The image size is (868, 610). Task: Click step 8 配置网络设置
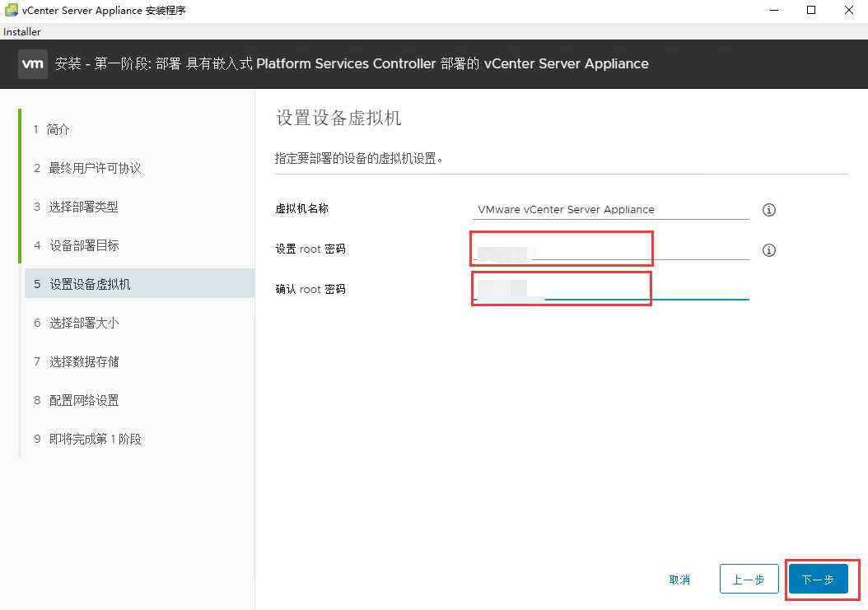(x=83, y=400)
